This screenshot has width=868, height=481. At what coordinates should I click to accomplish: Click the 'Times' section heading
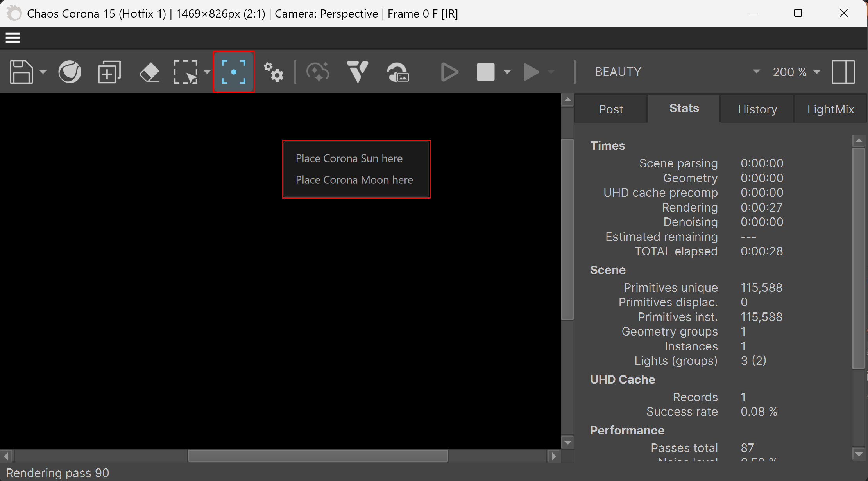608,145
